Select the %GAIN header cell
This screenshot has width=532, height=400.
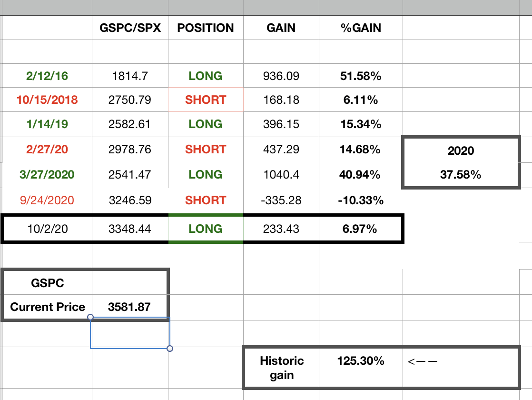click(360, 28)
